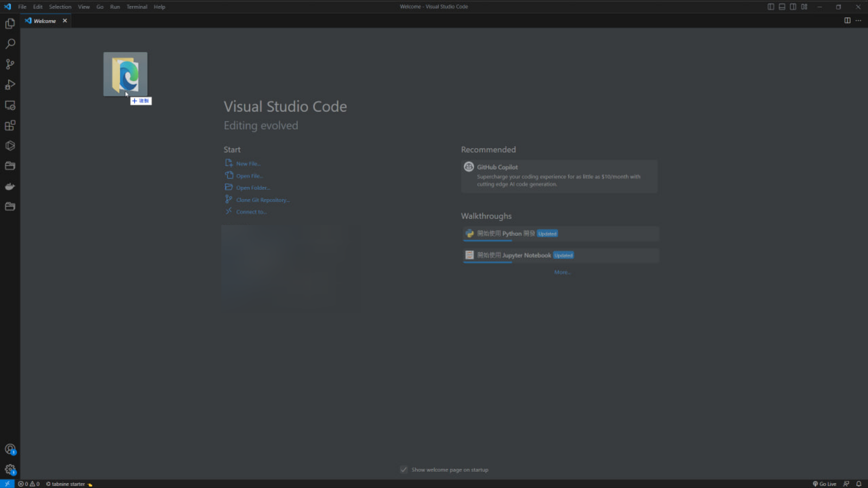
Task: Close the Welcome tab
Action: (65, 21)
